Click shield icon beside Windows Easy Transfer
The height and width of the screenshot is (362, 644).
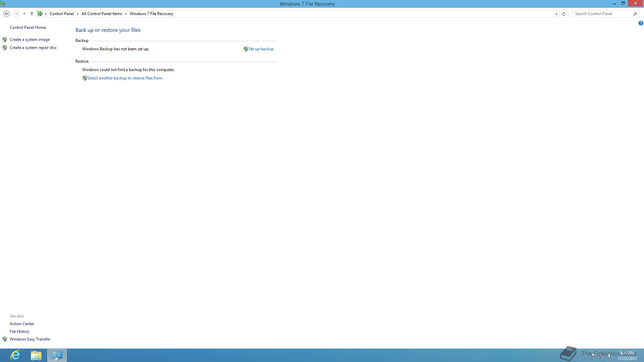click(x=5, y=339)
